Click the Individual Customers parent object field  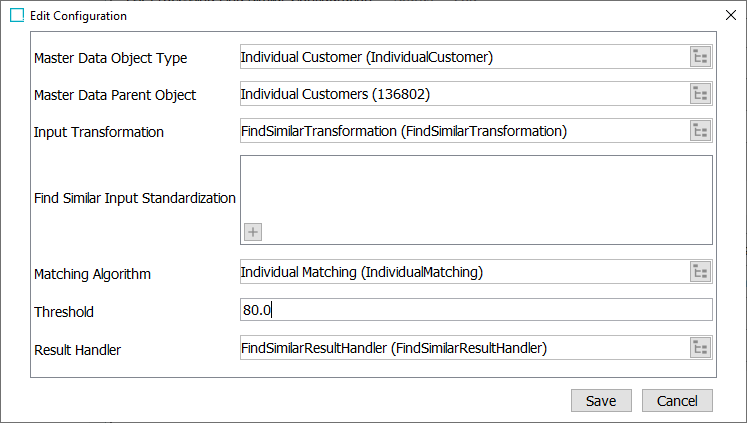click(x=462, y=94)
